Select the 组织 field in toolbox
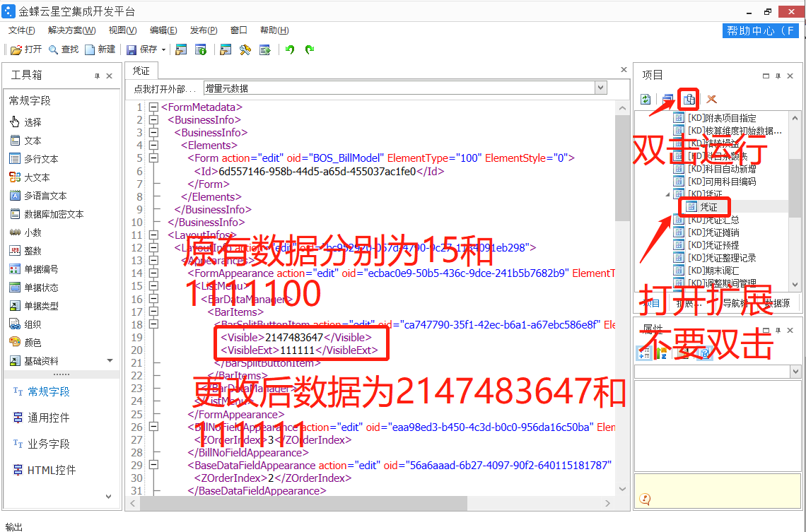 click(25, 324)
